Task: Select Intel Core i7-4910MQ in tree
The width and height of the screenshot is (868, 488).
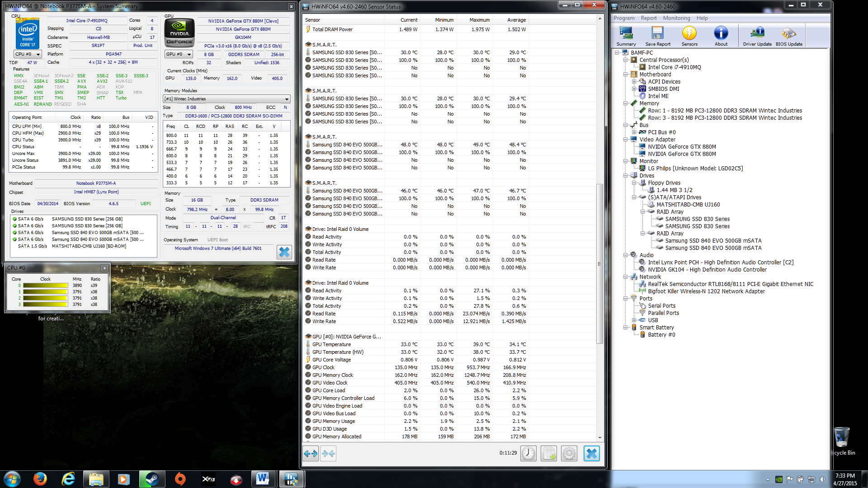Action: (x=675, y=67)
